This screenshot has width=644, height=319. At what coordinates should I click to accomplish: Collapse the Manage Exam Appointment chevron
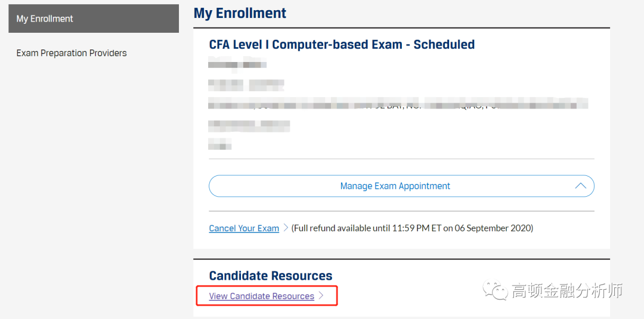580,186
